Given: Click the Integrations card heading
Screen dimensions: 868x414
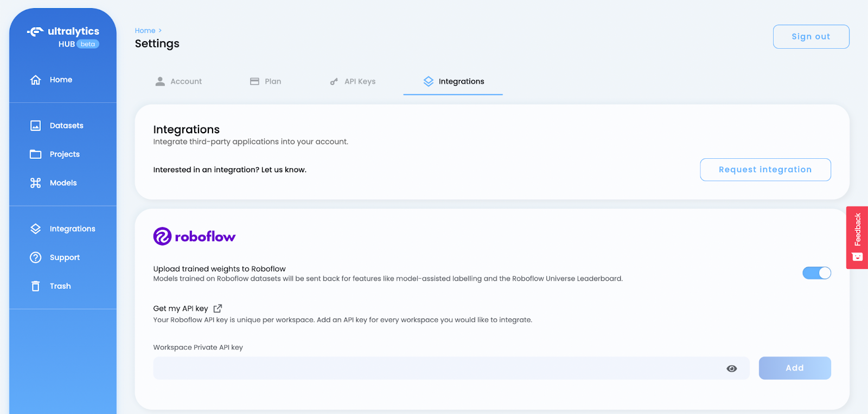Looking at the screenshot, I should pyautogui.click(x=186, y=130).
